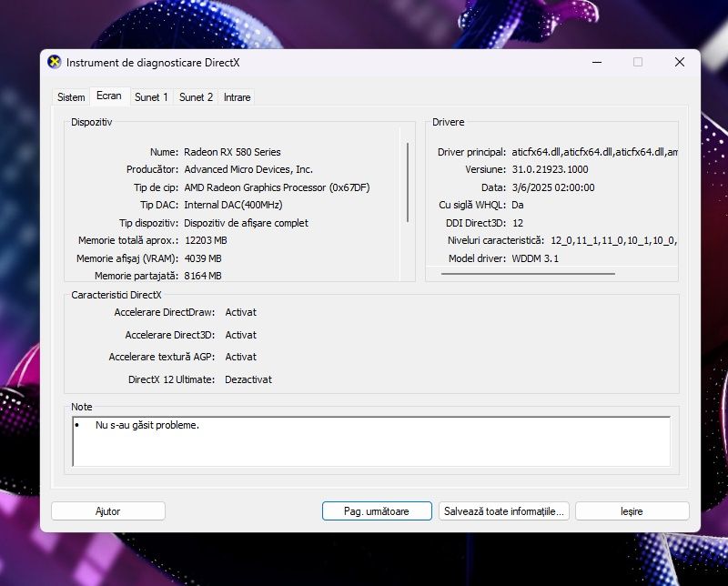Click the DDI Direct3D value 12
The image size is (728, 586).
(x=518, y=223)
